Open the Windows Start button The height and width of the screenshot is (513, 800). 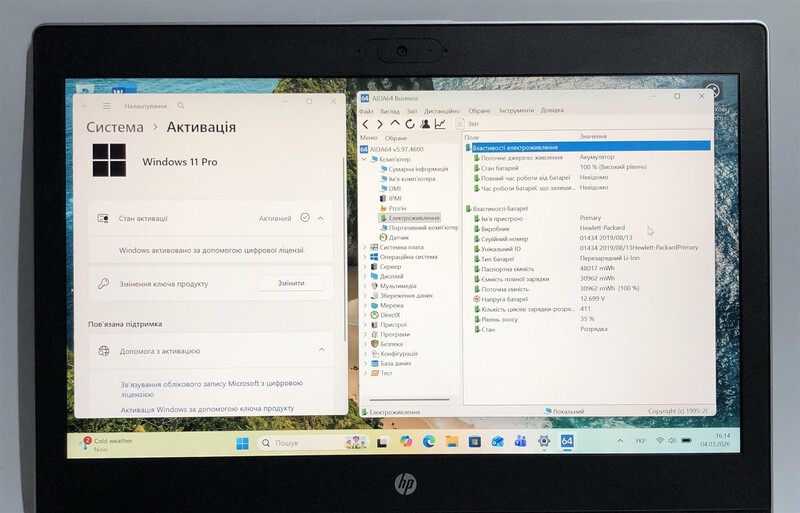click(x=243, y=443)
